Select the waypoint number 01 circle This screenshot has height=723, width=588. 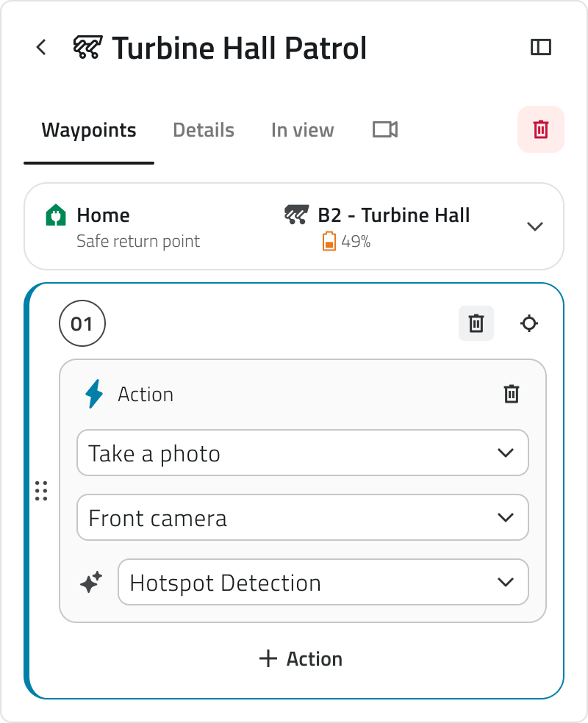82,323
